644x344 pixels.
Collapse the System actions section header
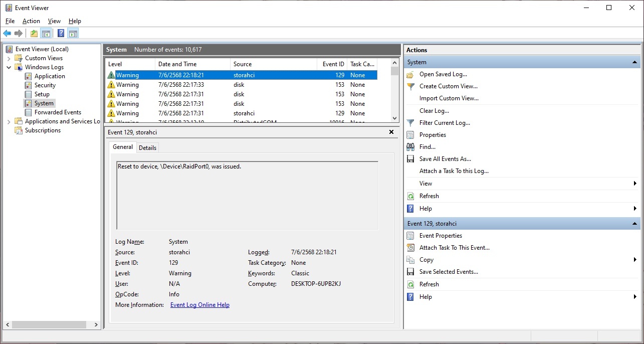click(635, 62)
